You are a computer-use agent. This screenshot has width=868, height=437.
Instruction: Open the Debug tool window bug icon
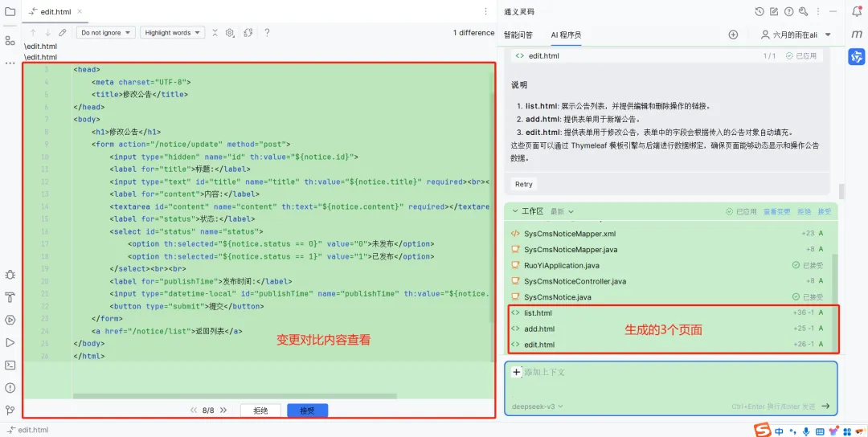click(x=10, y=275)
